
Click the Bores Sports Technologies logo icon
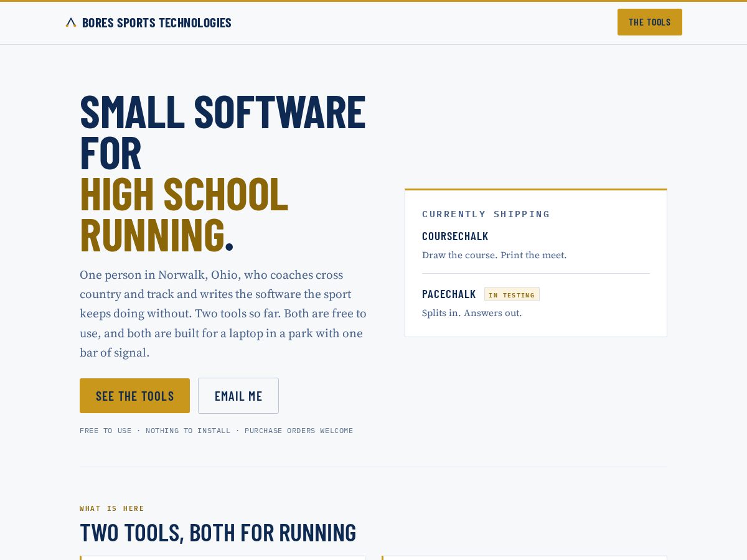71,22
